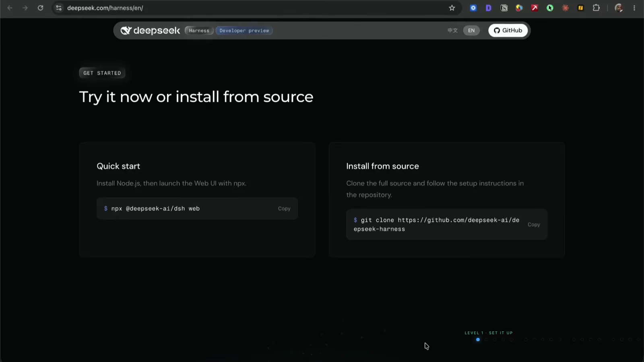
Task: Copy the git clone command
Action: pyautogui.click(x=534, y=225)
